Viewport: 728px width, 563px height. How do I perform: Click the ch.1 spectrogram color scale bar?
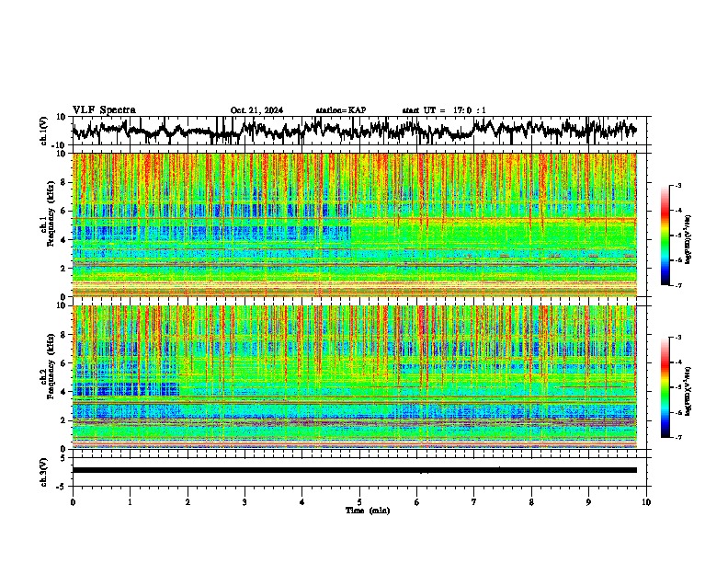coord(665,236)
